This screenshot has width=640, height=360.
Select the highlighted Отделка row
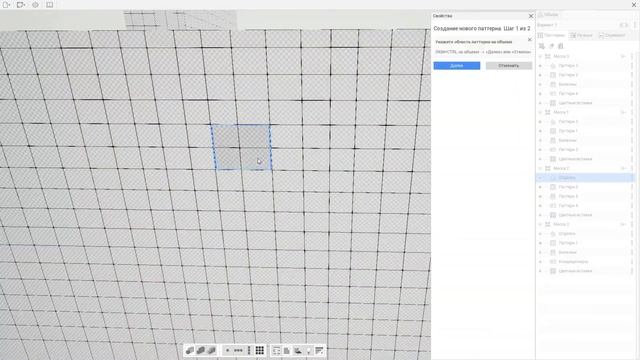[585, 178]
